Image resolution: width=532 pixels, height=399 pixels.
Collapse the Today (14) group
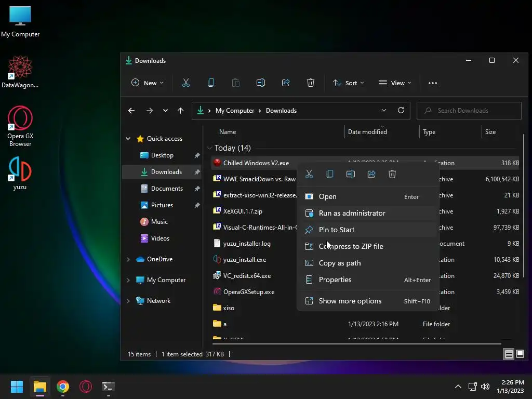click(209, 148)
